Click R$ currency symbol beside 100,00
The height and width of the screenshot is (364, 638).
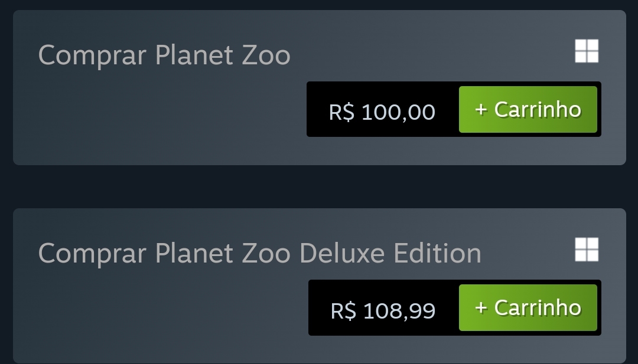pos(342,112)
